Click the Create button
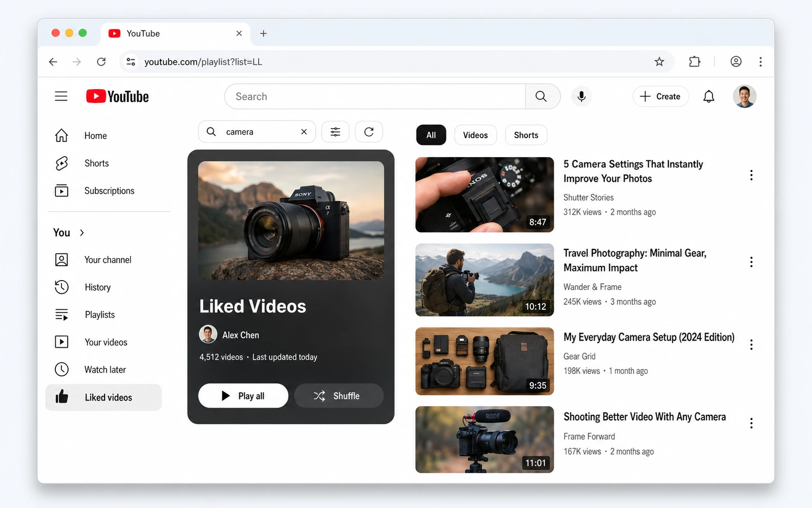 (x=660, y=96)
